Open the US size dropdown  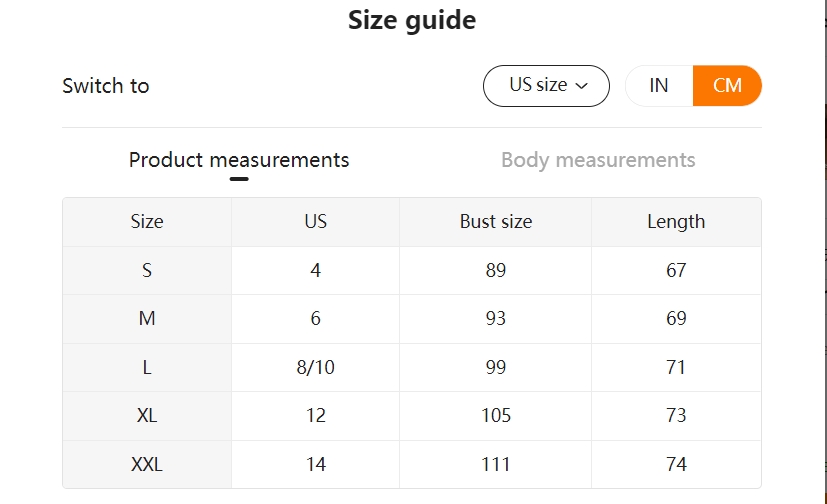(x=546, y=86)
